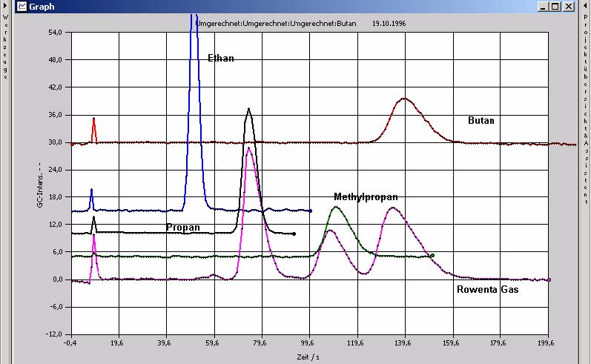Click the end-point marker of green Methylpropan curve
591x364 pixels.
[x=432, y=256]
